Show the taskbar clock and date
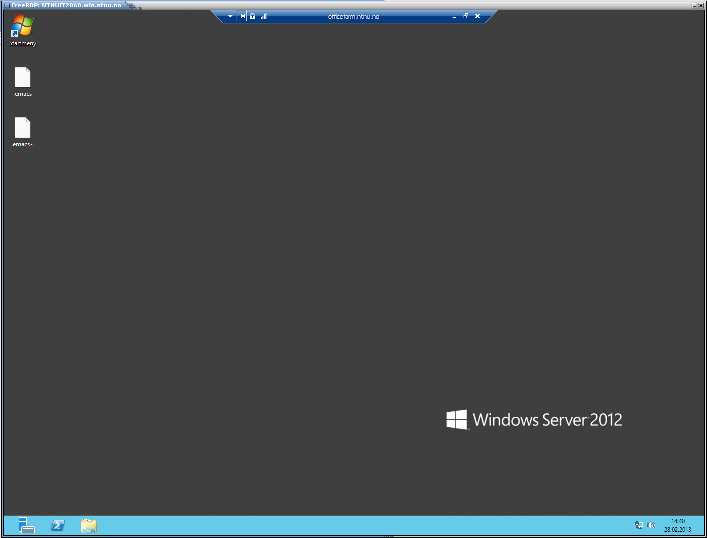The height and width of the screenshot is (538, 707). pos(678,525)
